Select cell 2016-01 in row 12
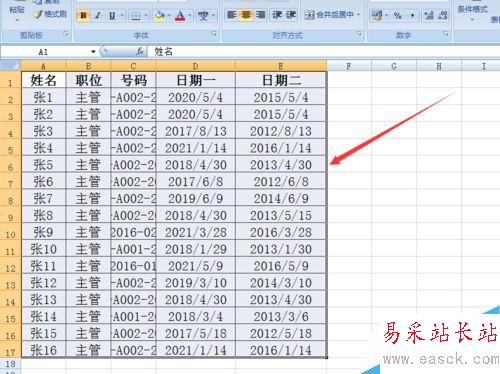 pyautogui.click(x=133, y=266)
